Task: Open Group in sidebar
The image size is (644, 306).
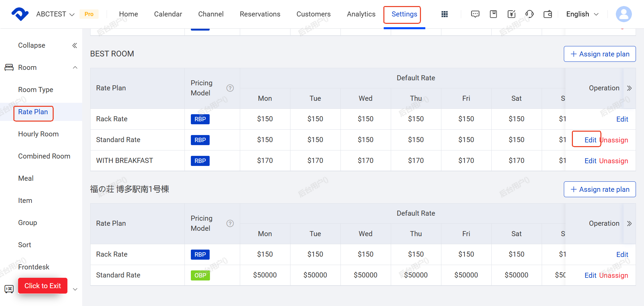Action: click(28, 223)
